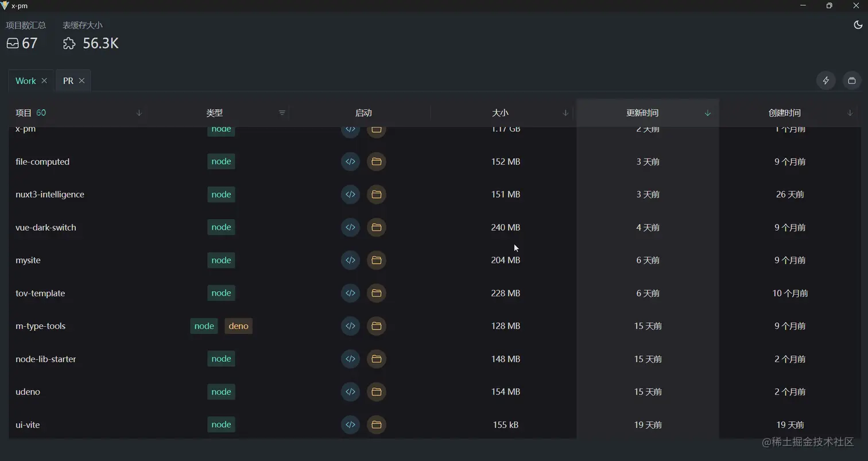Open tov-template folder
The height and width of the screenshot is (461, 868).
click(x=377, y=293)
